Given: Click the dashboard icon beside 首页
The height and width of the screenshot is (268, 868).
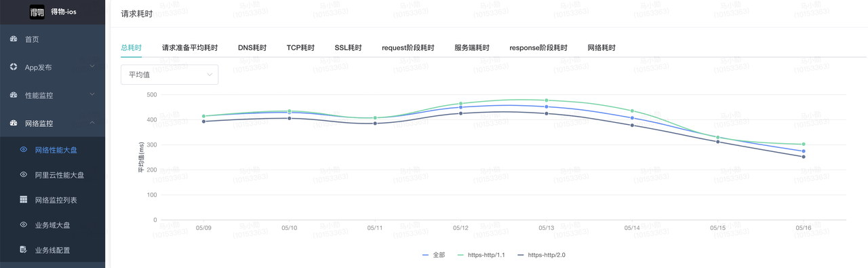Looking at the screenshot, I should click(x=14, y=39).
